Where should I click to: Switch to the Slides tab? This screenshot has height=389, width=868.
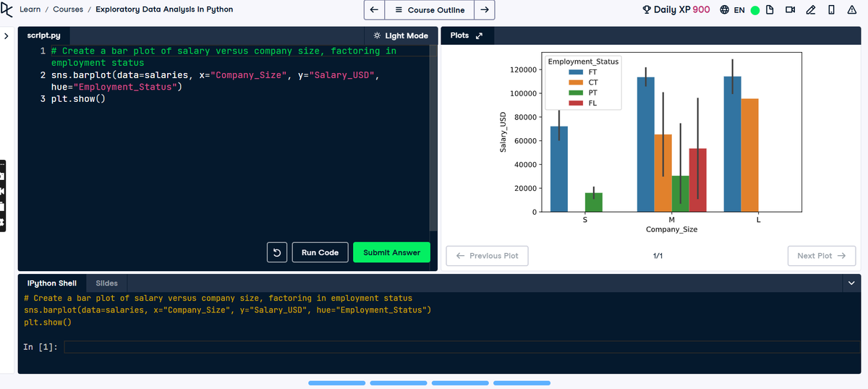pos(106,283)
